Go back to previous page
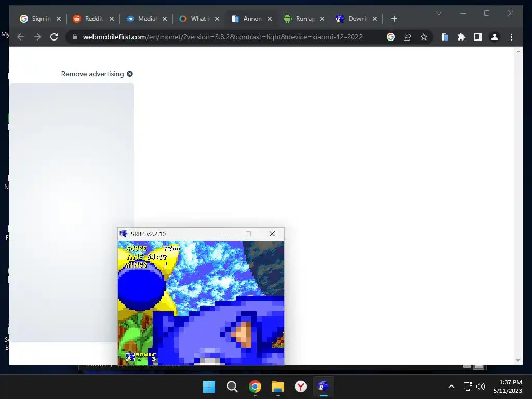Image resolution: width=532 pixels, height=399 pixels. pyautogui.click(x=21, y=37)
